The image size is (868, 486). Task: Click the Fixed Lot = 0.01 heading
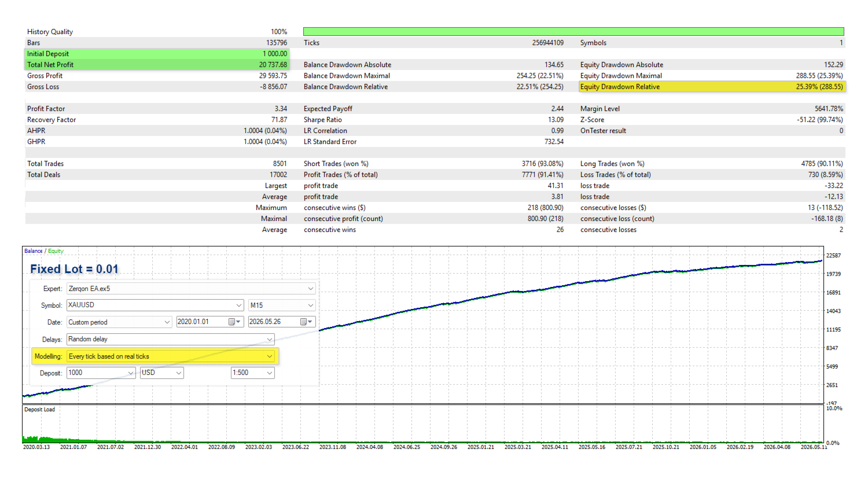75,269
